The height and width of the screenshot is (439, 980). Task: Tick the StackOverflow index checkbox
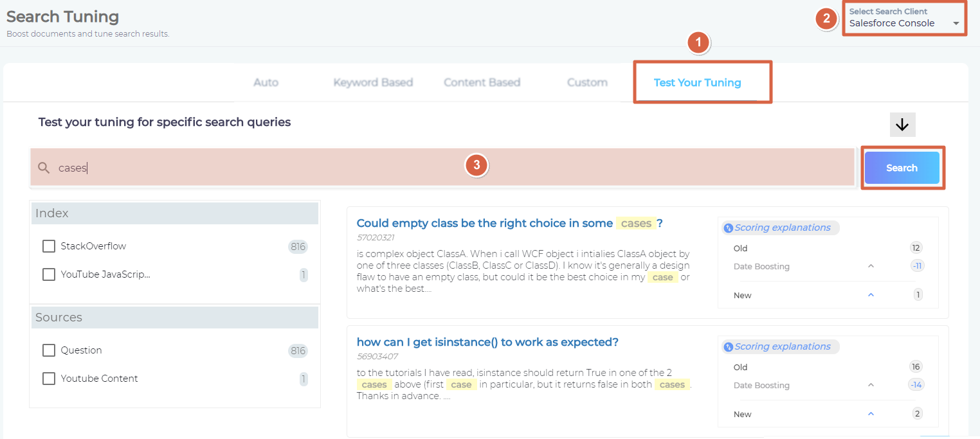click(x=49, y=246)
